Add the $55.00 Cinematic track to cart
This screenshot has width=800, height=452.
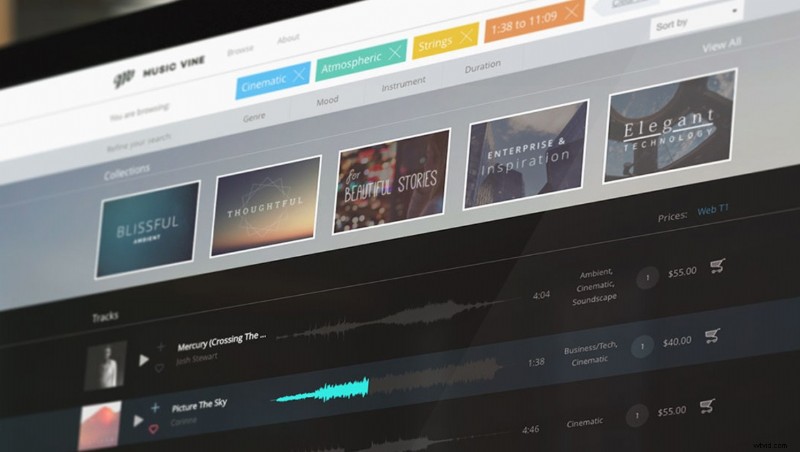[707, 406]
